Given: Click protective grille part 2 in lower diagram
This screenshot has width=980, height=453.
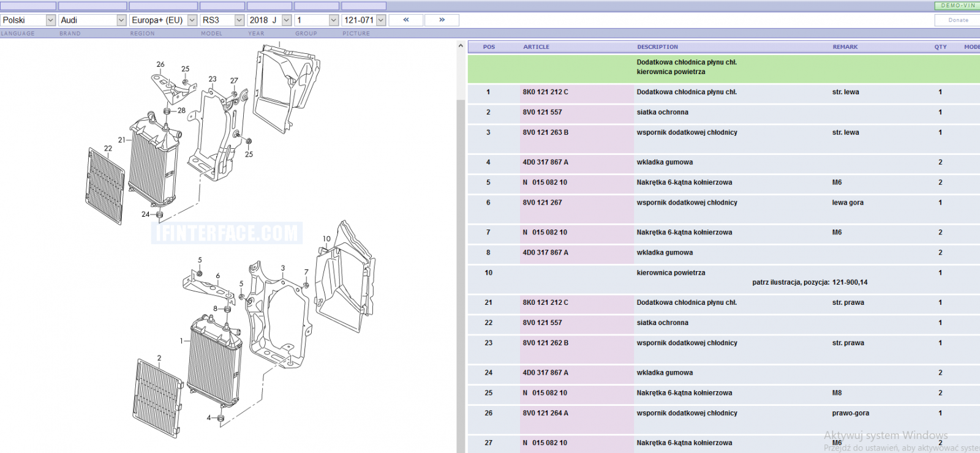Looking at the screenshot, I should point(157,398).
